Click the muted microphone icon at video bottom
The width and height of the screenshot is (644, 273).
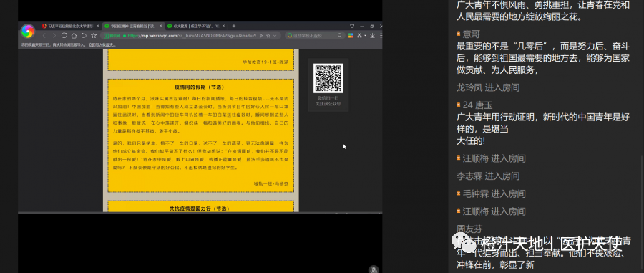pos(374,269)
